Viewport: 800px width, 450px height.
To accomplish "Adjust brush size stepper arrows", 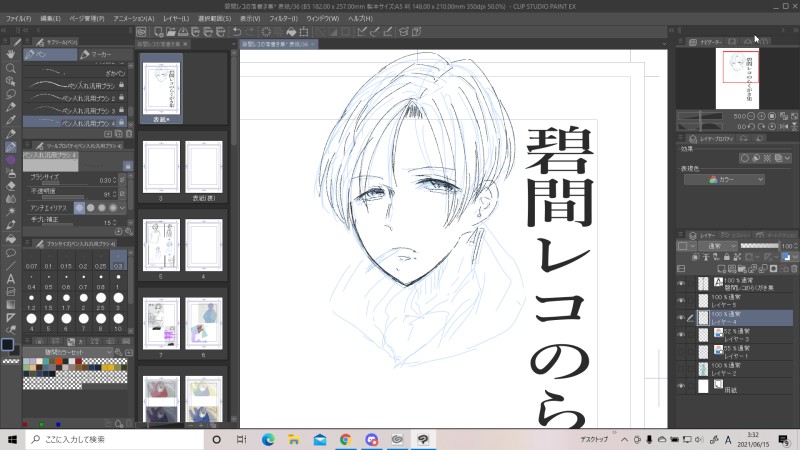I will click(x=114, y=180).
